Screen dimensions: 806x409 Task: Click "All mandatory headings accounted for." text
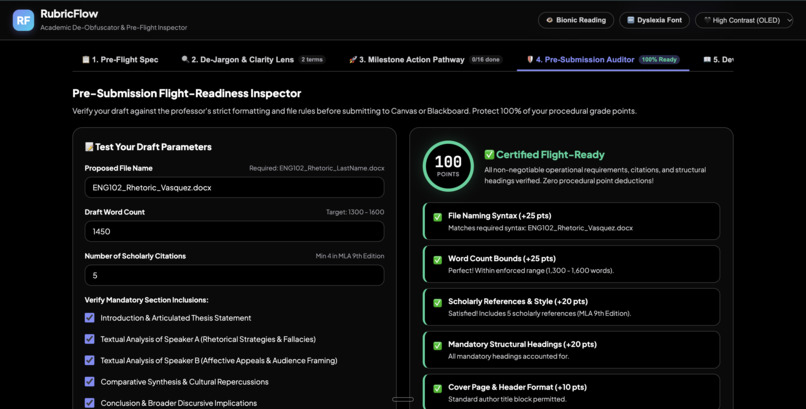point(508,356)
